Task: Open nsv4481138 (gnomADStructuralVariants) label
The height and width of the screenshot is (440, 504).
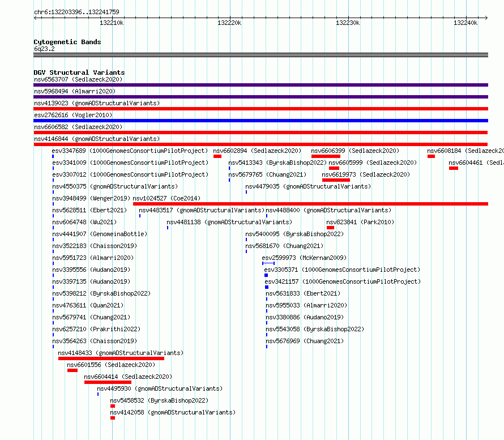Action: [x=229, y=222]
